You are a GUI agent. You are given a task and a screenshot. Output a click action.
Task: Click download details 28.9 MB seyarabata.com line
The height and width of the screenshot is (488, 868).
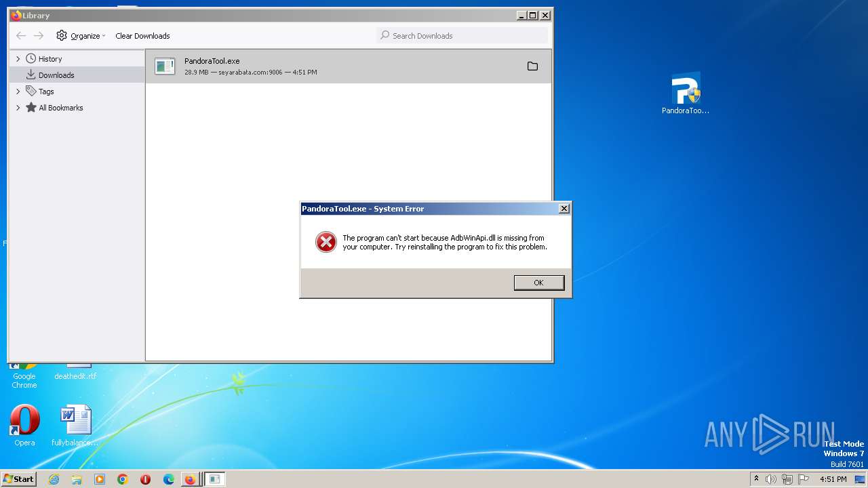[250, 72]
